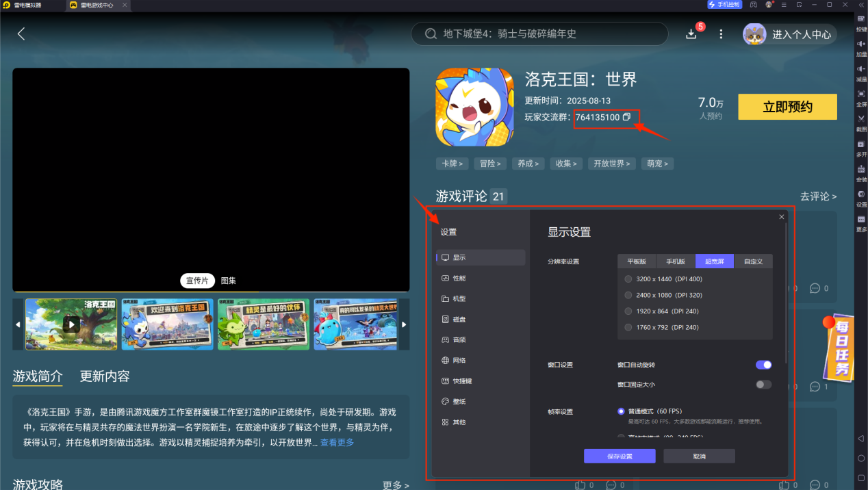868x490 pixels.
Task: Select 普通模式 (60 FPS) radio option
Action: 651,411
